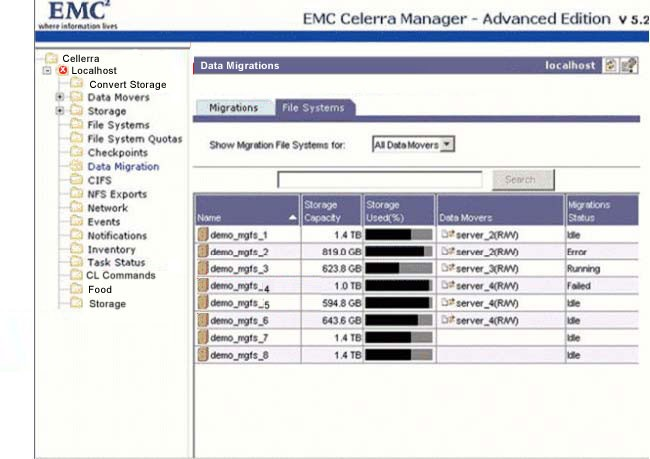Click server_3(R/W) data mover link

click(x=487, y=269)
